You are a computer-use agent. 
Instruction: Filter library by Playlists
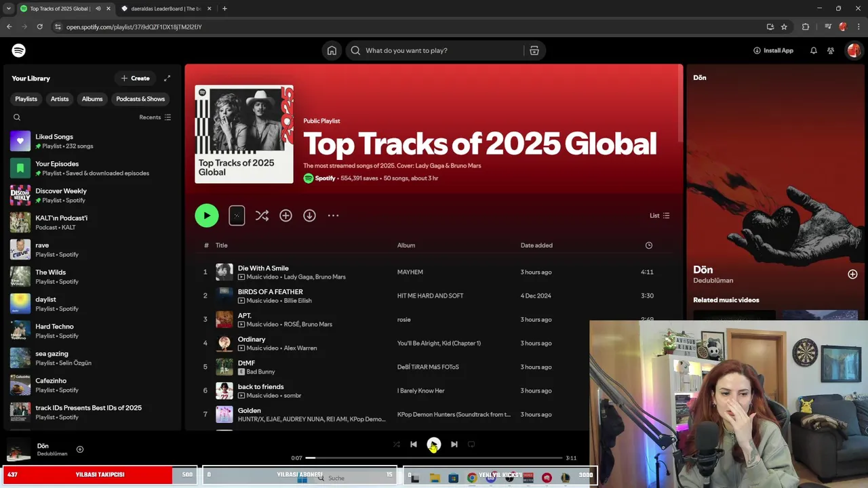[x=26, y=99]
